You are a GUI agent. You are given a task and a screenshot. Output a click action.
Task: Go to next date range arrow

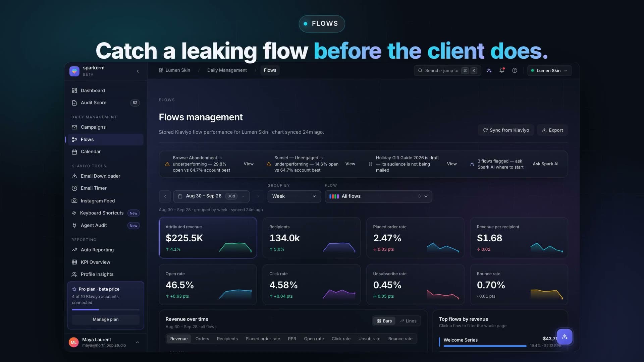pos(258,196)
